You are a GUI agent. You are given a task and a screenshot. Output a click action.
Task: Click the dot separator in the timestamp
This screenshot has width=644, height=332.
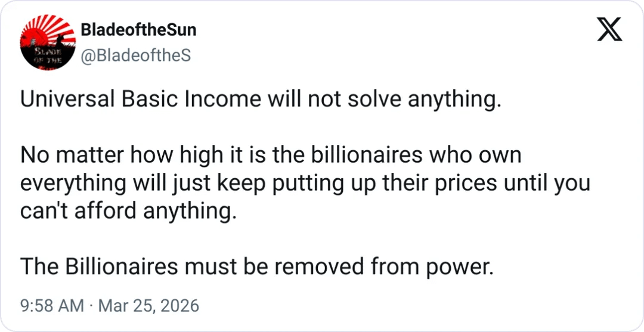[91, 306]
